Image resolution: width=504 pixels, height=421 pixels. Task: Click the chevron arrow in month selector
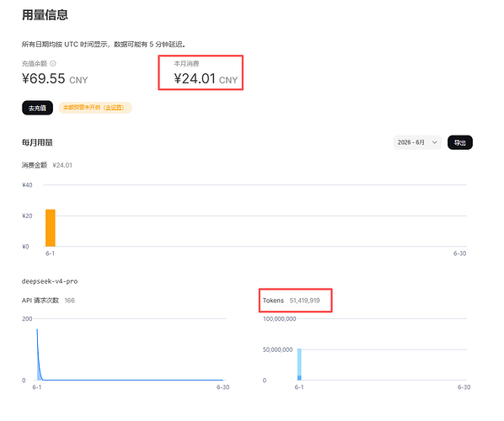[x=435, y=142]
